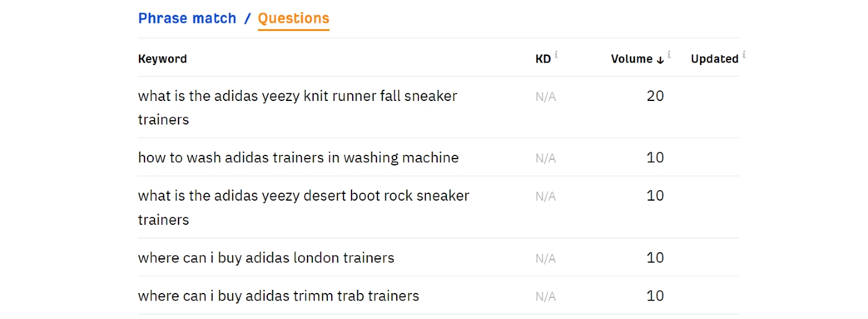Open keyword how to wash adidas trainers
868x319 pixels.
tap(298, 157)
